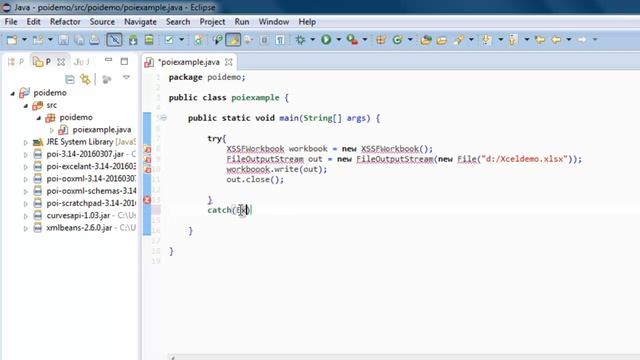Click the Run Last Tool external tools icon
Screen dimensions: 640x360
tap(352, 40)
